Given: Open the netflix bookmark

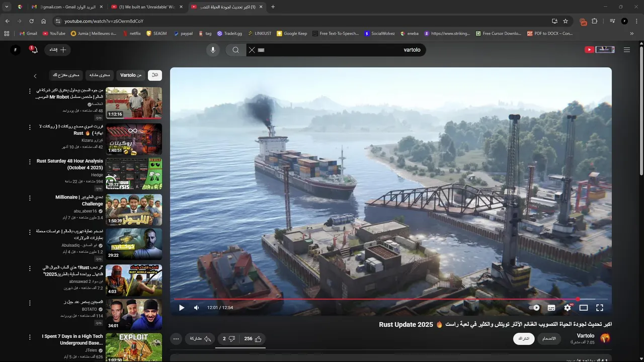Looking at the screenshot, I should click(131, 34).
